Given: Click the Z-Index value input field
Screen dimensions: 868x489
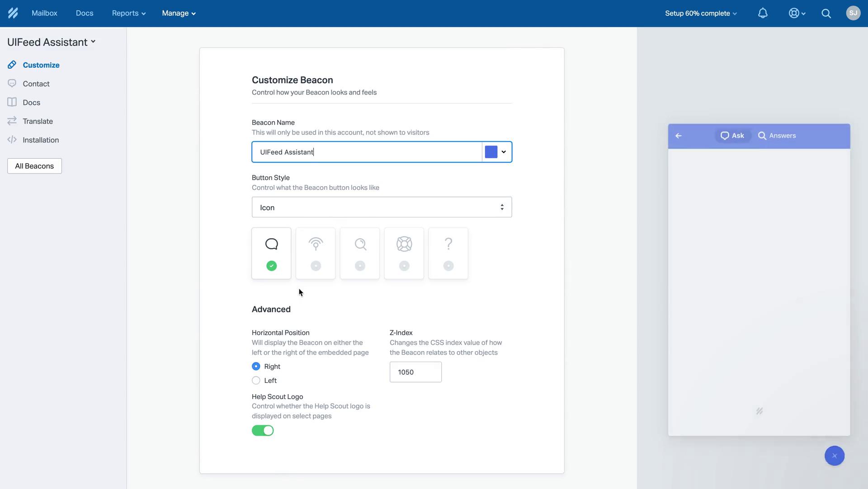Looking at the screenshot, I should click(x=415, y=371).
